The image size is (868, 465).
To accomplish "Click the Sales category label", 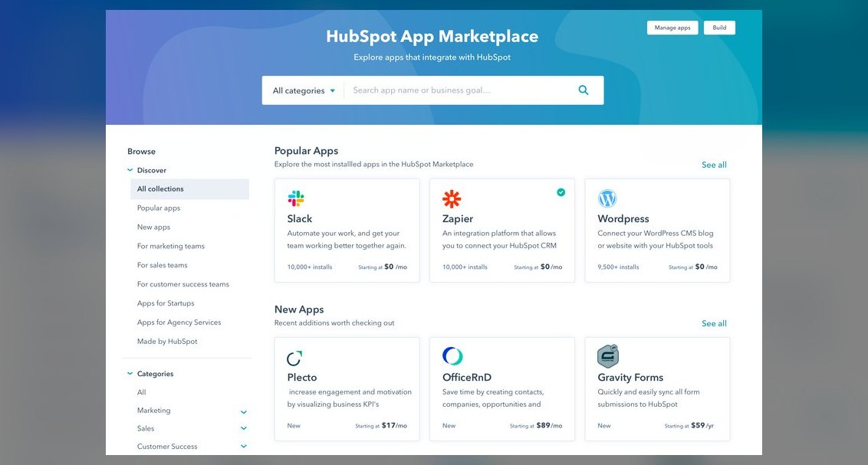I will pyautogui.click(x=146, y=428).
